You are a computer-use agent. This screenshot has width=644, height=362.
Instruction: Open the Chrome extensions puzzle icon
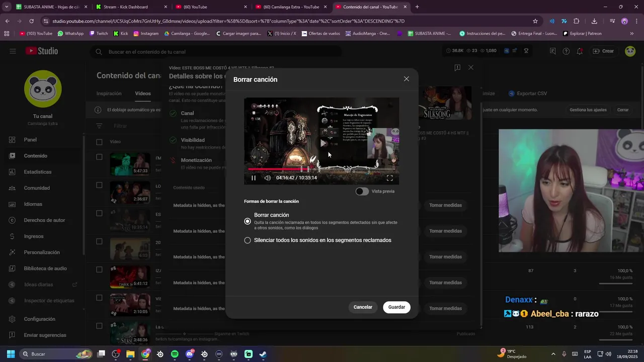[577, 21]
